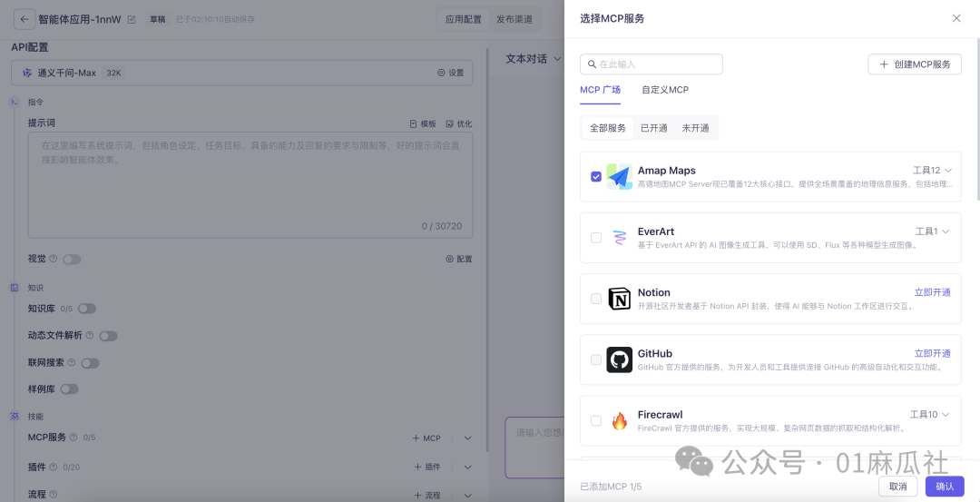The height and width of the screenshot is (502, 980).
Task: Click the + MCP add button
Action: pos(426,438)
